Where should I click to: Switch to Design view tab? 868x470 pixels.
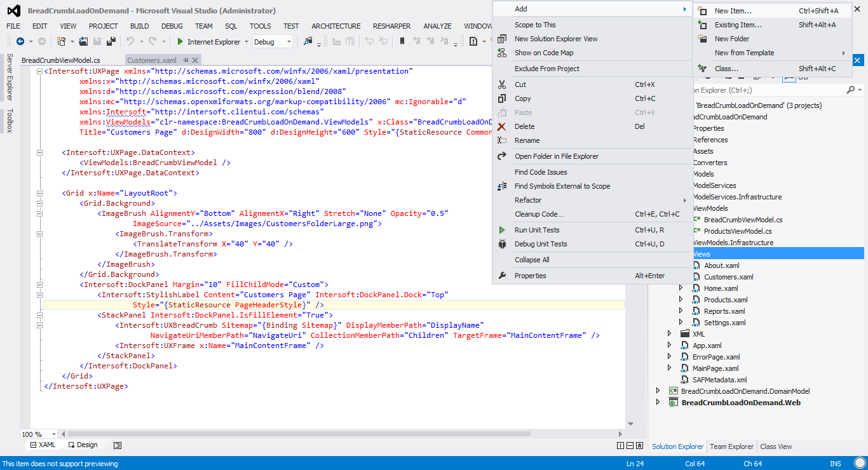[x=83, y=445]
